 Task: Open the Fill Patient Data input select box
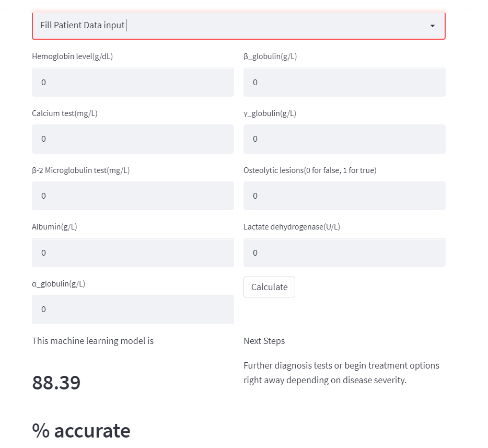coord(230,25)
